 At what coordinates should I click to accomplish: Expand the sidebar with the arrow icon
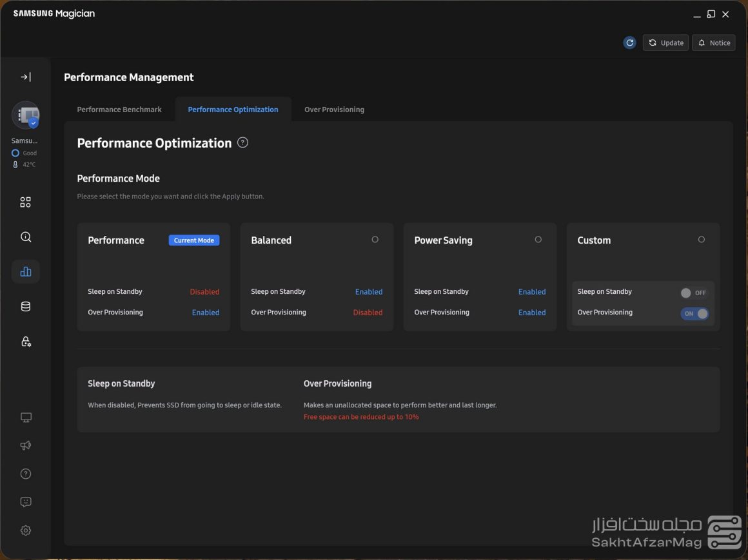click(26, 77)
